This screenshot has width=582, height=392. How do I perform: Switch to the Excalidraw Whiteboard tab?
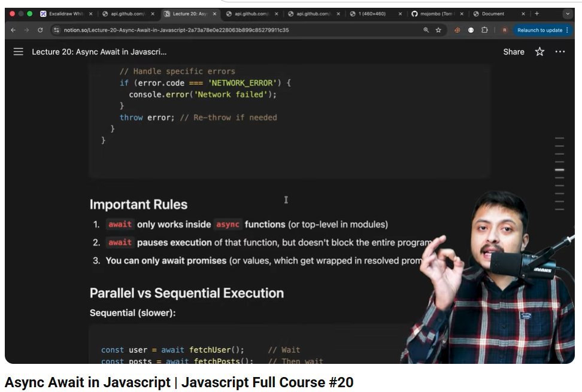point(63,13)
